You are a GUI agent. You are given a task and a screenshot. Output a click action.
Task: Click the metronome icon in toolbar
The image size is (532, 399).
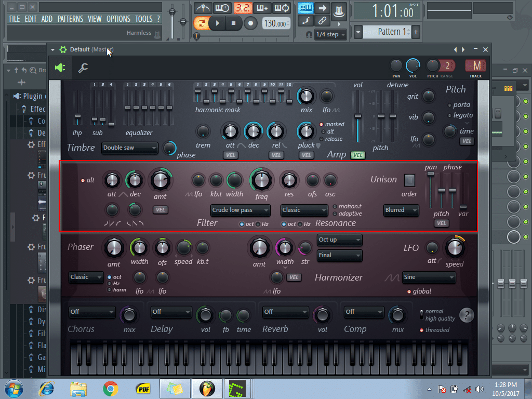pos(203,8)
